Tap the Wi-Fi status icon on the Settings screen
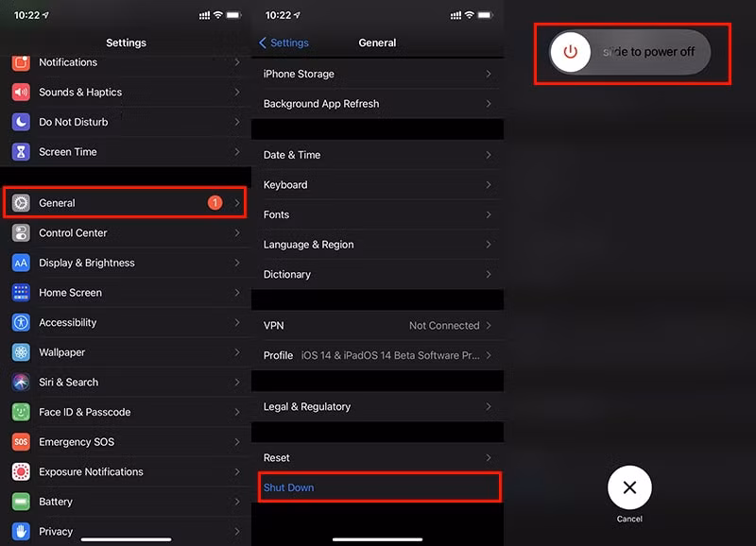The image size is (756, 546). pyautogui.click(x=218, y=15)
